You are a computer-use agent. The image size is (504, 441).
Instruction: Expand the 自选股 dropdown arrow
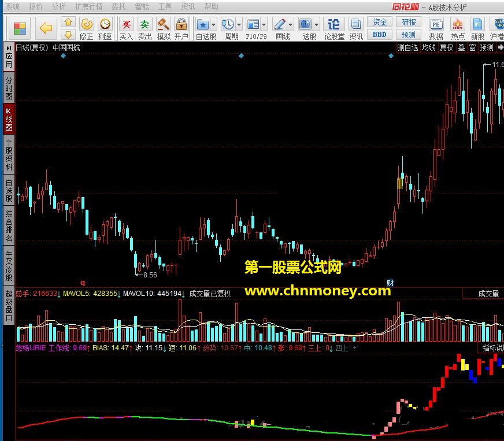tap(214, 24)
